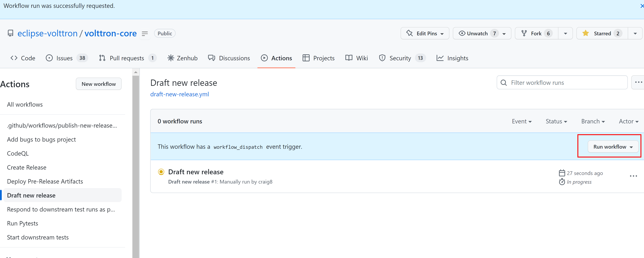Dismiss the workflow requested banner
The height and width of the screenshot is (258, 644).
click(x=642, y=6)
